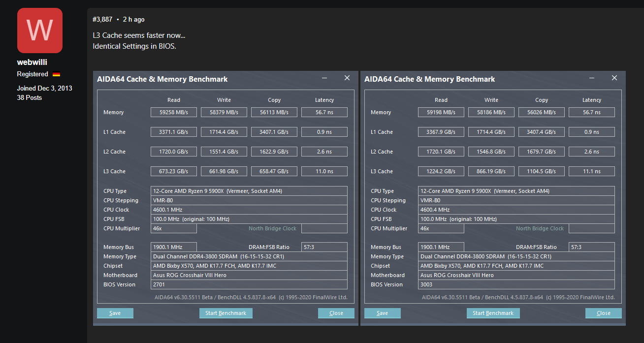Viewport: 644px width, 343px height.
Task: Select Memory Read value 59198 MB/s
Action: click(441, 112)
